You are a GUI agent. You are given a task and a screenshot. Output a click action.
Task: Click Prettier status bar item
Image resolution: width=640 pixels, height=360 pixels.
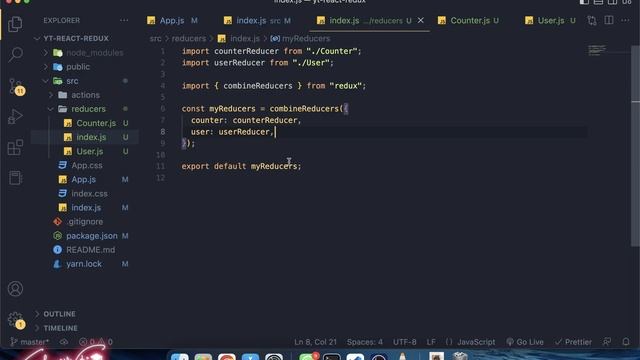click(573, 342)
